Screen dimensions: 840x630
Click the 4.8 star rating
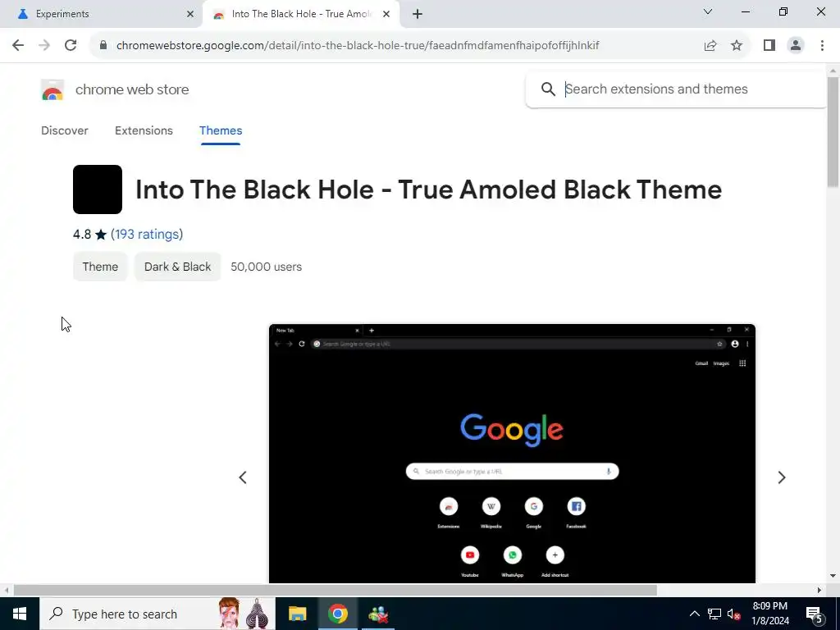[89, 234]
